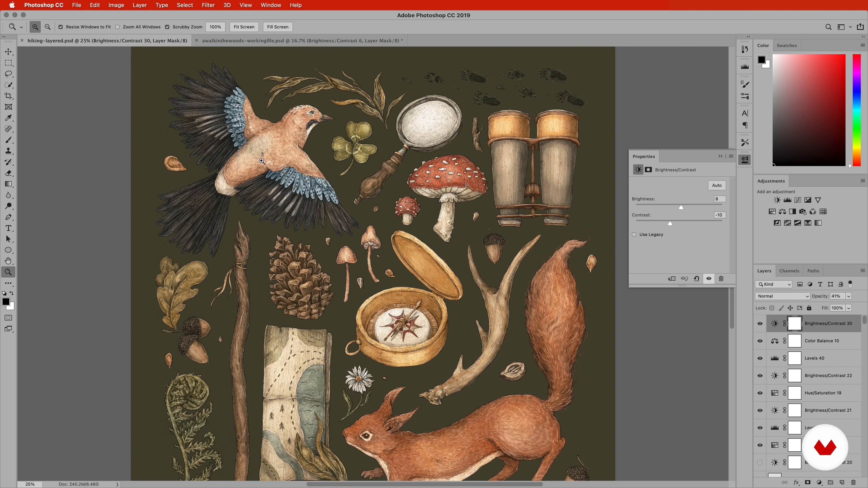Click the Fill Screen button
The height and width of the screenshot is (488, 868).
(x=278, y=27)
